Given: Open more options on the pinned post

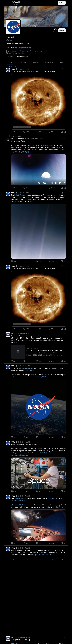Looking at the screenshot, I should pyautogui.click(x=65, y=69).
